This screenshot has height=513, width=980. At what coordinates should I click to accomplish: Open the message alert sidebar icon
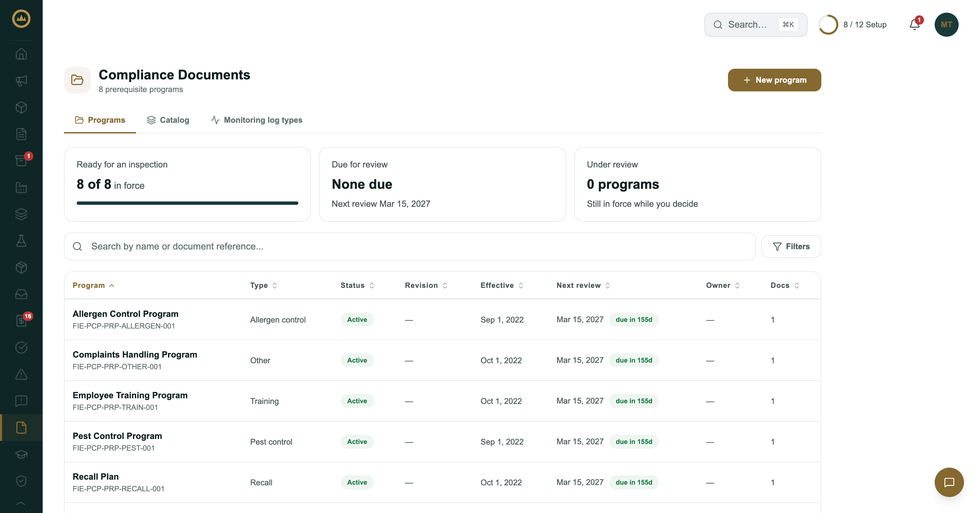pyautogui.click(x=21, y=401)
